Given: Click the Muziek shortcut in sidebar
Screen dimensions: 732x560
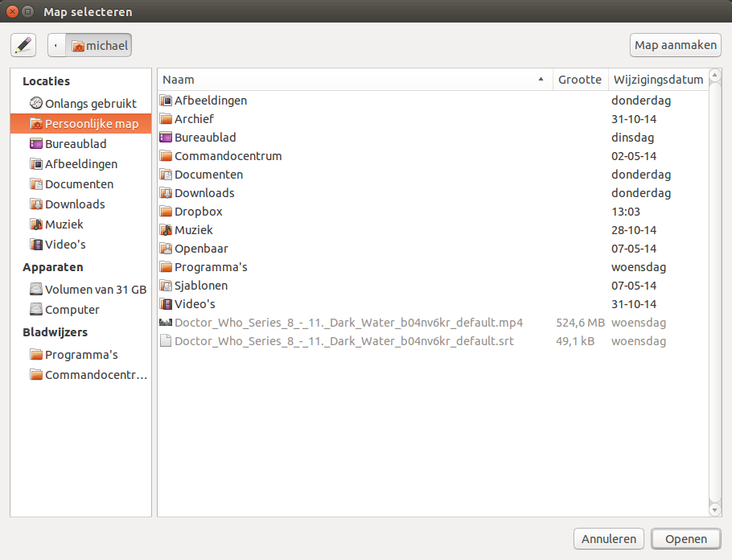Looking at the screenshot, I should pyautogui.click(x=64, y=224).
